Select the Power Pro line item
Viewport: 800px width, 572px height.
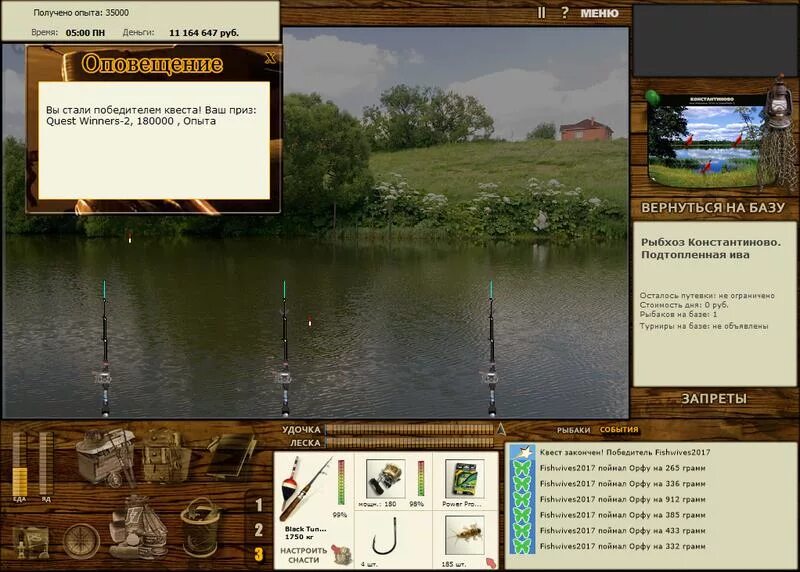click(x=465, y=479)
